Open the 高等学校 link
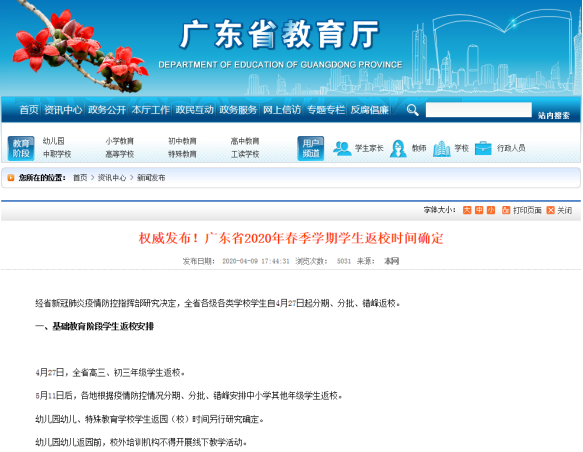 [120, 154]
